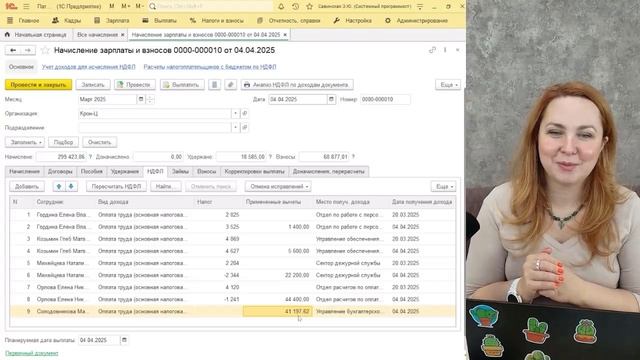The image size is (640, 360).
Task: Click the Выплатить button
Action: pos(182,85)
